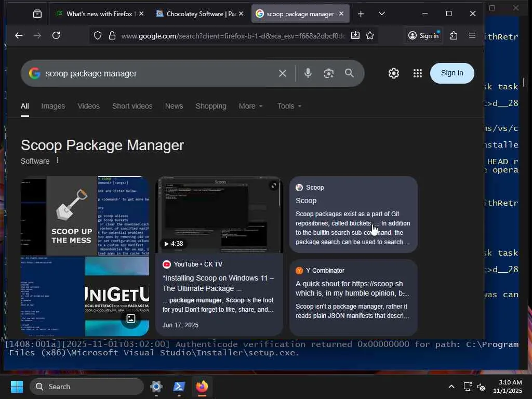Viewport: 532px width, 399px height.
Task: Bookmark this page with the star icon
Action: pyautogui.click(x=370, y=35)
